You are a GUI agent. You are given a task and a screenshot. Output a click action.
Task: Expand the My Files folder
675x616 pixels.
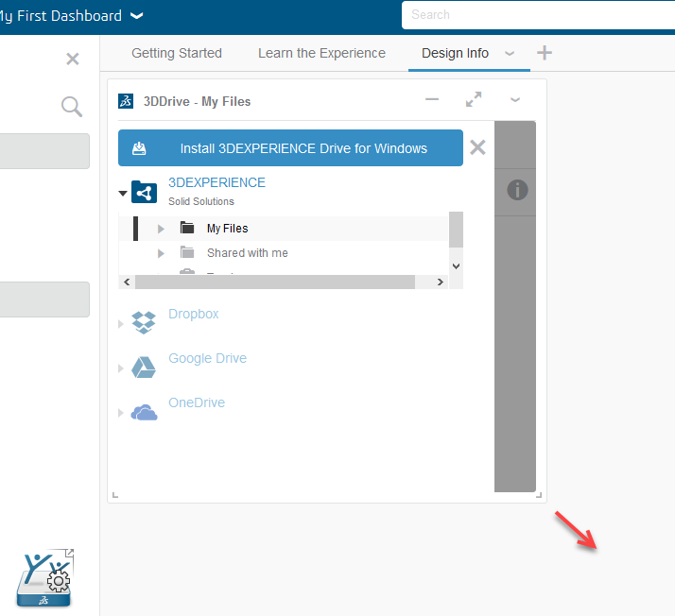coord(162,229)
